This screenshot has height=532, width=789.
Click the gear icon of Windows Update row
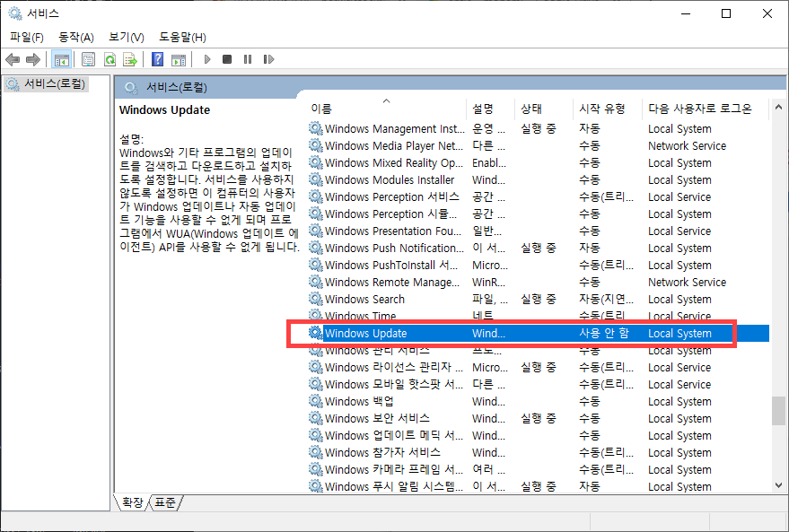coord(315,332)
